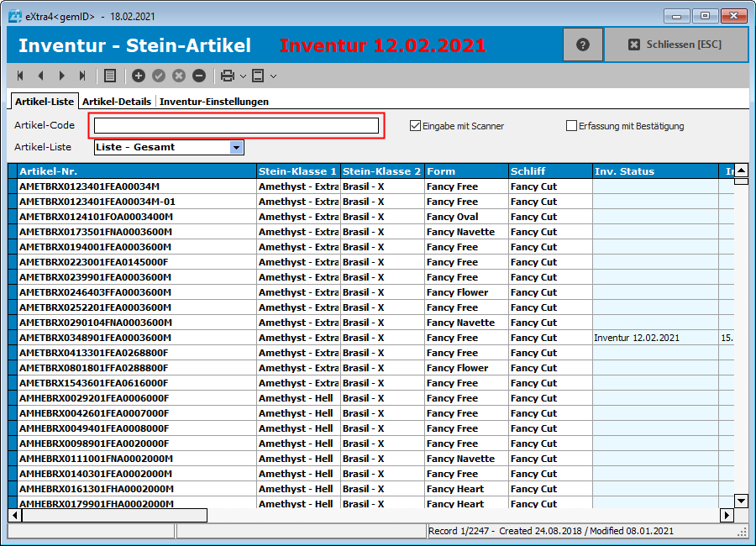Switch to the Artikel-Details tab
This screenshot has height=546, width=756.
(117, 102)
